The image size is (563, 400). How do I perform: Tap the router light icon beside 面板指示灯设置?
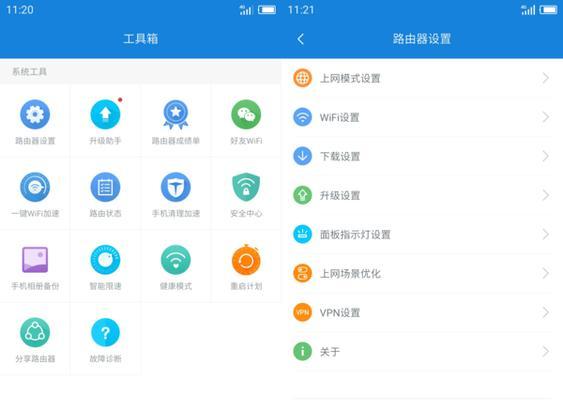point(302,234)
